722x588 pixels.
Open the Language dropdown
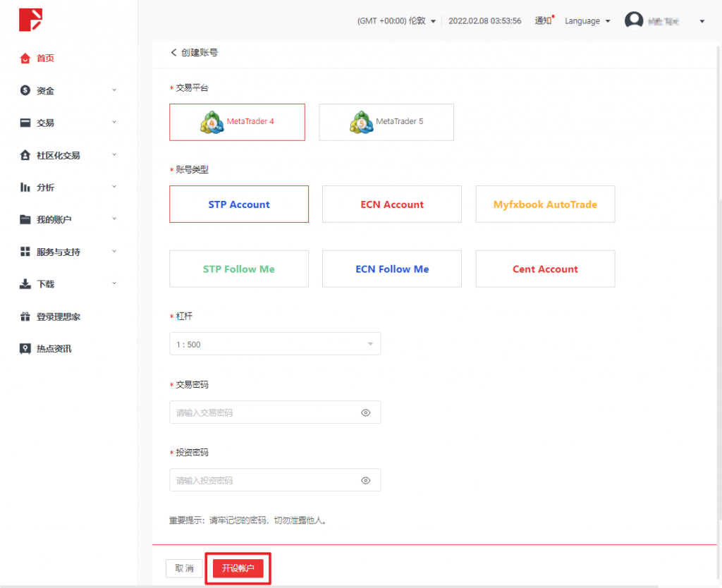coord(587,21)
